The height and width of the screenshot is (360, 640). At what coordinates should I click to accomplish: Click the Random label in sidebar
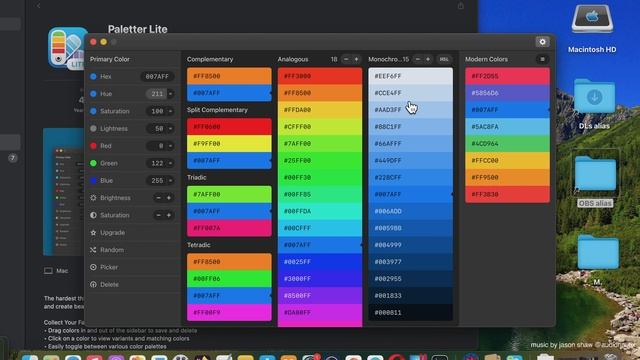click(x=112, y=250)
